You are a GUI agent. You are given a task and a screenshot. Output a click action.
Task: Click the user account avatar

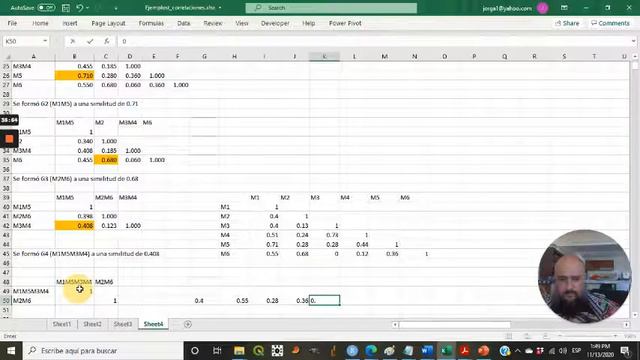pyautogui.click(x=542, y=8)
